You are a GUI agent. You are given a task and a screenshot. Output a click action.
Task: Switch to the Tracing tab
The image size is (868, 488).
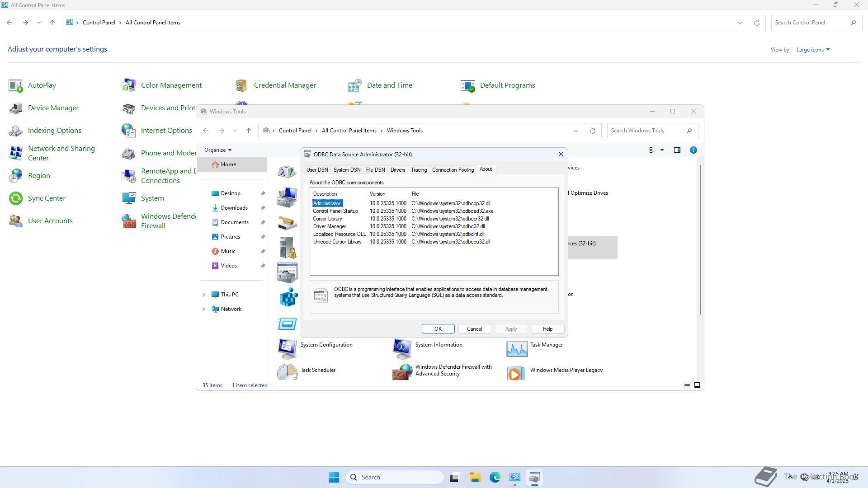(x=419, y=170)
